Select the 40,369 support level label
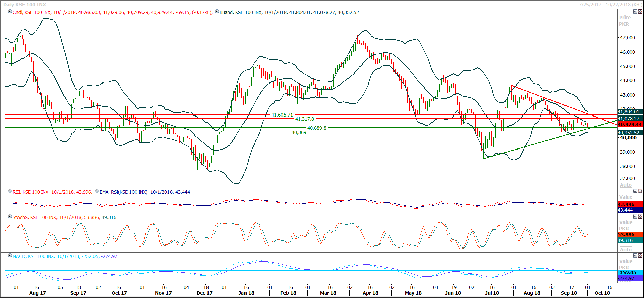Viewport: 644px width, 298px height. coord(299,132)
